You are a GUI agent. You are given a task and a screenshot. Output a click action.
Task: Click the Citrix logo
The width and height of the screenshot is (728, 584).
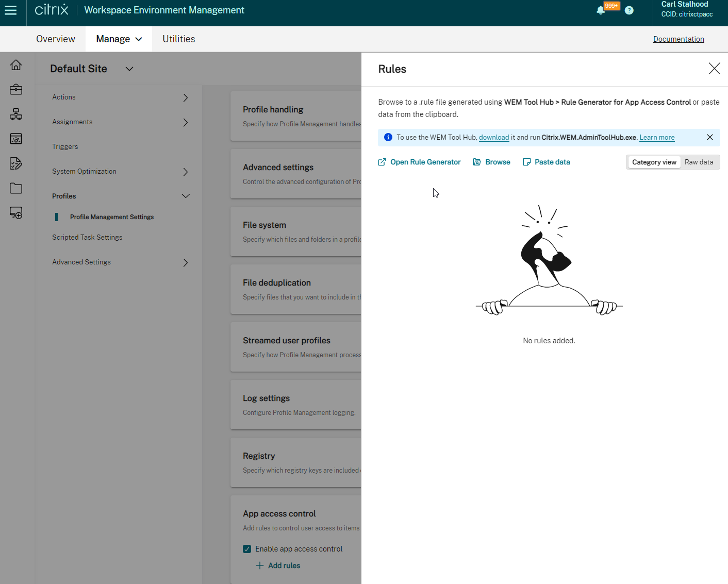coord(52,10)
